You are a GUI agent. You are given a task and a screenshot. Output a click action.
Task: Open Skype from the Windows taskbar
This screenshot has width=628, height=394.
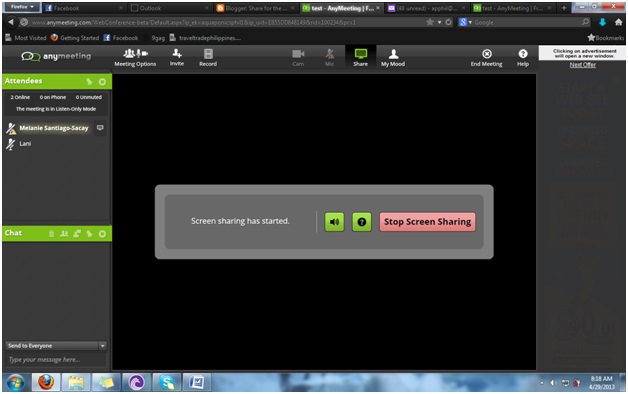(x=167, y=382)
